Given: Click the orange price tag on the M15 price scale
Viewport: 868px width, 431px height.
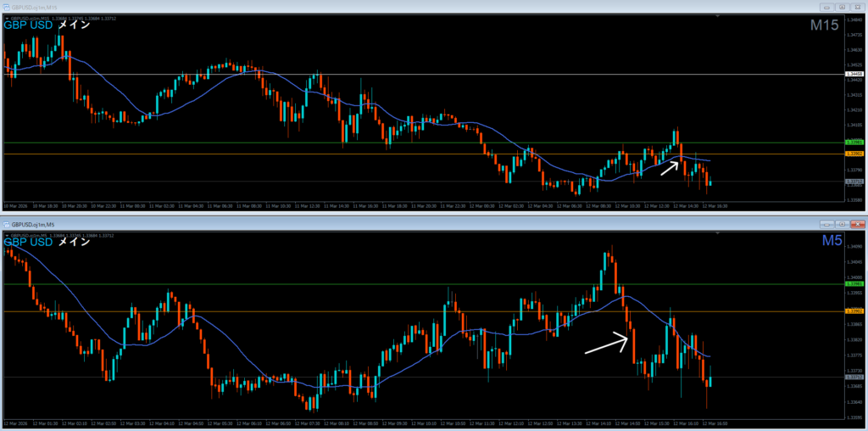Looking at the screenshot, I should [853, 154].
